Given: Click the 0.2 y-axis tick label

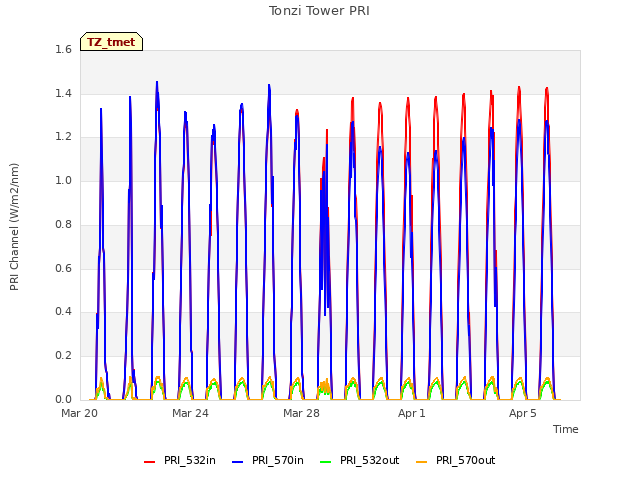Looking at the screenshot, I should [63, 356].
